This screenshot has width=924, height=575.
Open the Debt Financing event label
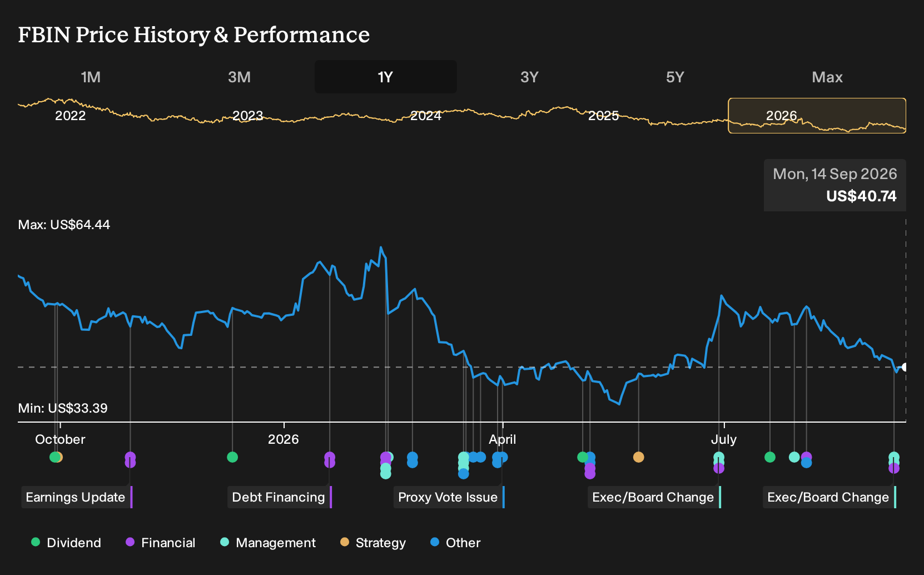click(x=280, y=497)
